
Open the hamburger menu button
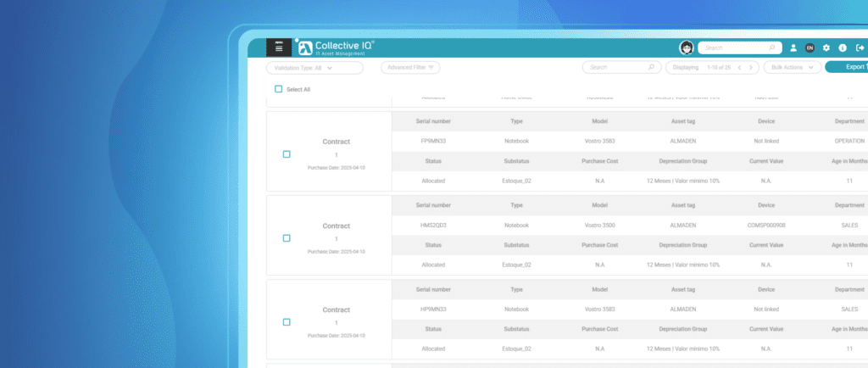pos(278,47)
